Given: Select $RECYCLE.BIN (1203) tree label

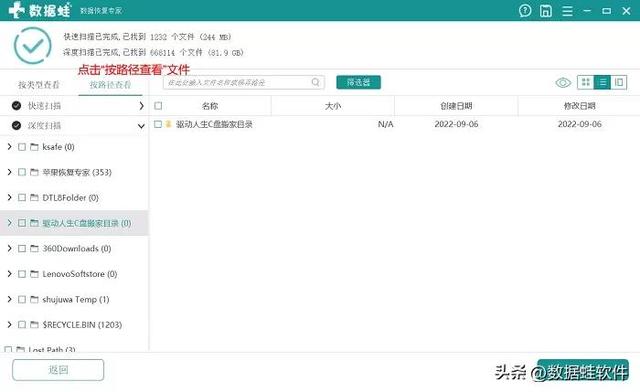Looking at the screenshot, I should [82, 325].
